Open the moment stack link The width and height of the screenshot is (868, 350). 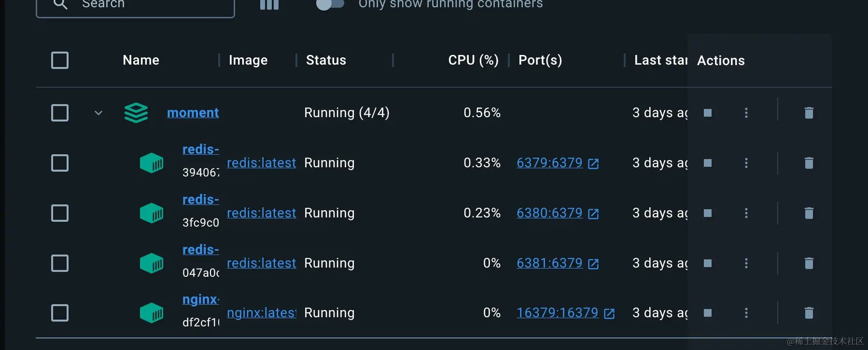pyautogui.click(x=193, y=113)
